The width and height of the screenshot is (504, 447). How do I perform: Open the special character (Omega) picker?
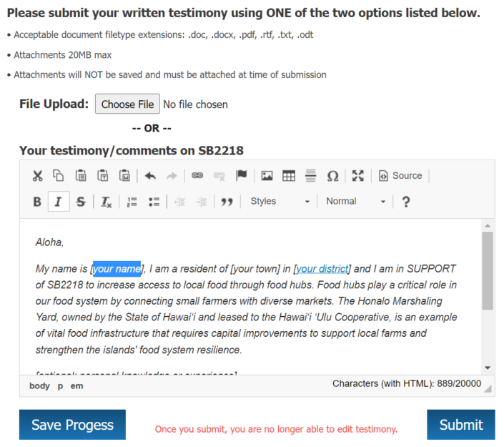[x=332, y=176]
